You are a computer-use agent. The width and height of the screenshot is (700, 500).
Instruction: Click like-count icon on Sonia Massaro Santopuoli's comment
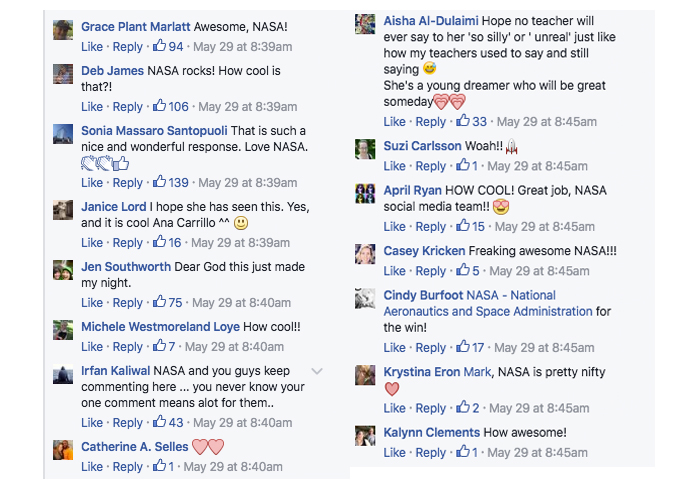(159, 182)
